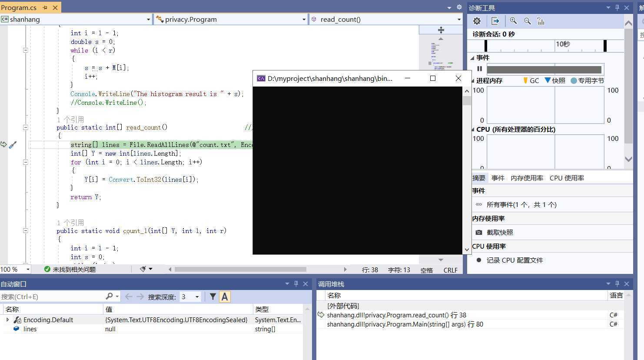
Task: Switch to the CPU Usage (CPU 使用率) tab
Action: [567, 178]
